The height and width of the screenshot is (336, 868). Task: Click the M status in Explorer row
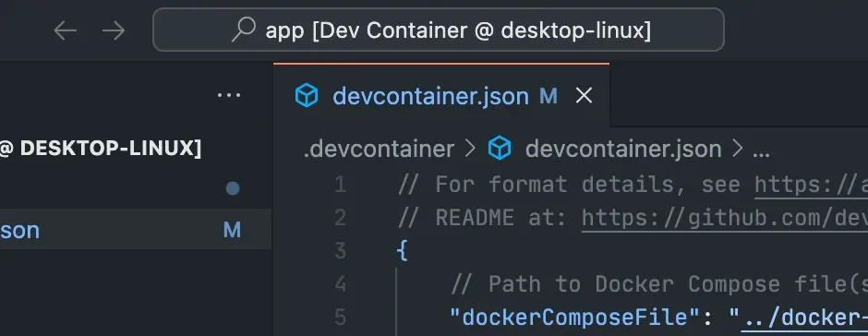(x=232, y=230)
